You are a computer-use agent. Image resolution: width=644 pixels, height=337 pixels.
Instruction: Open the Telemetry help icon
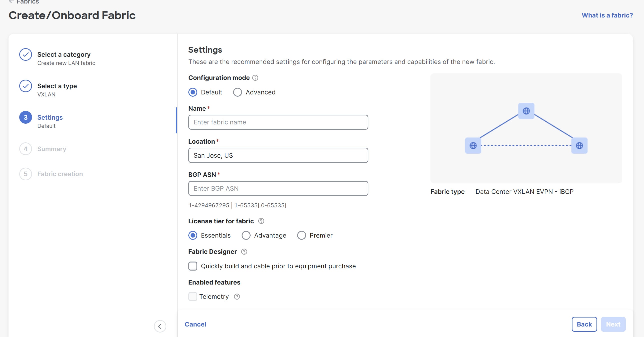click(x=237, y=297)
